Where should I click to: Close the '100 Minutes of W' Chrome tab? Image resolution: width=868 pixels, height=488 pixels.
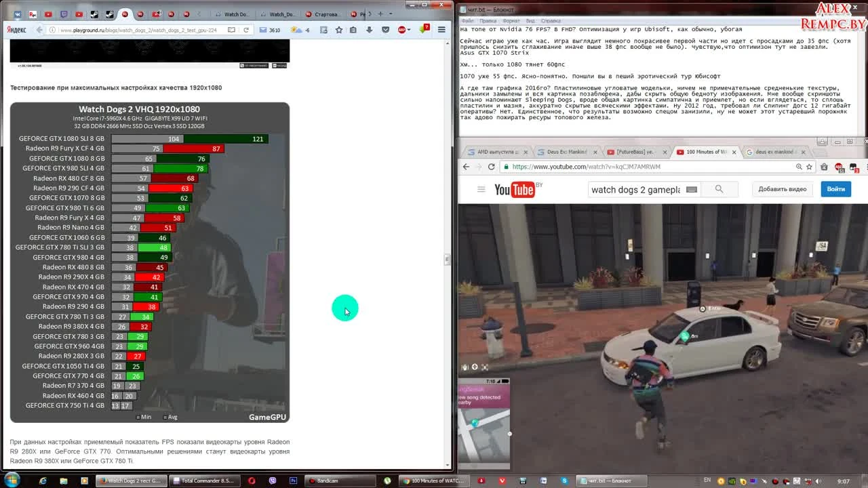pyautogui.click(x=734, y=152)
